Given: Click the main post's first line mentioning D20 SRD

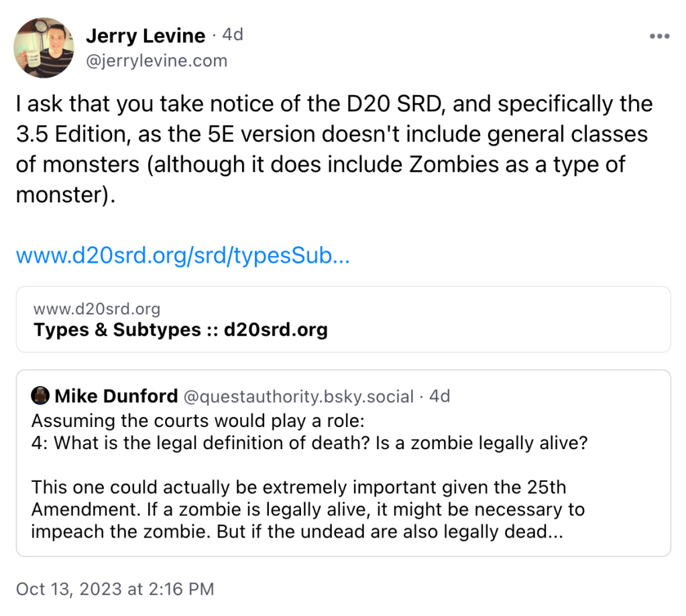Looking at the screenshot, I should coord(333,105).
